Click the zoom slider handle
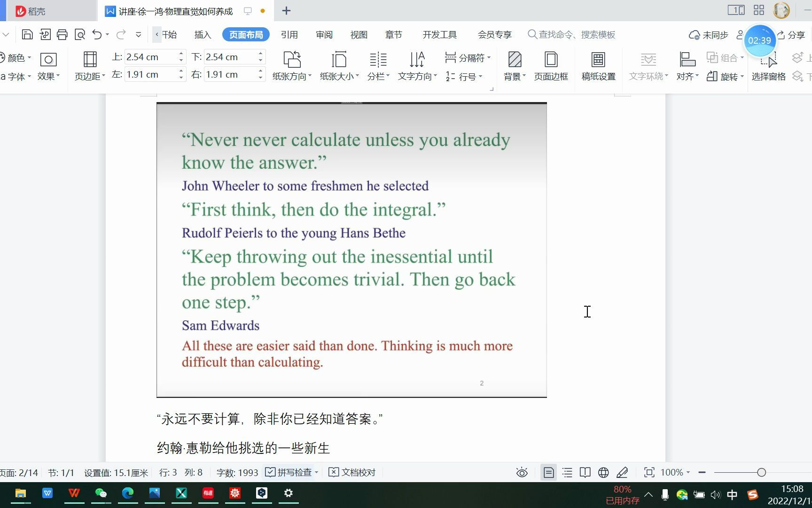 (761, 473)
